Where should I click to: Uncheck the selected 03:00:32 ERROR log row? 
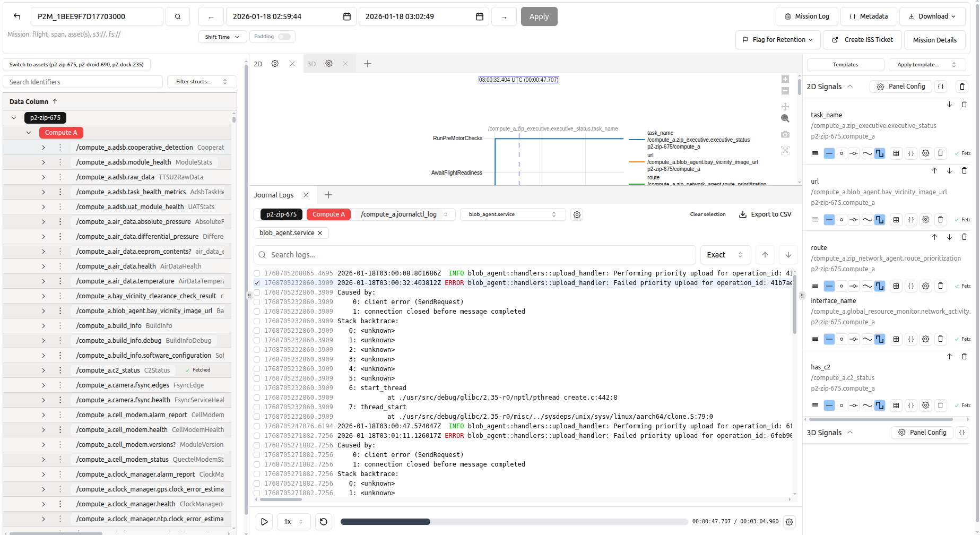pyautogui.click(x=257, y=283)
